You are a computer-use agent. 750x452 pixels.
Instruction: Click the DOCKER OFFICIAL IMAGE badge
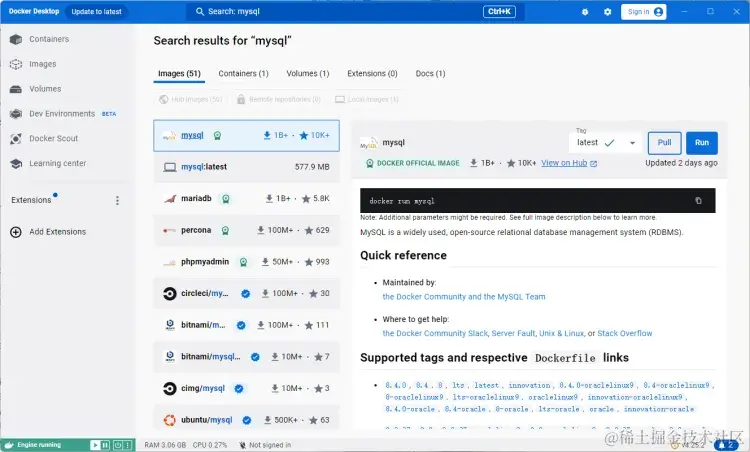click(413, 163)
